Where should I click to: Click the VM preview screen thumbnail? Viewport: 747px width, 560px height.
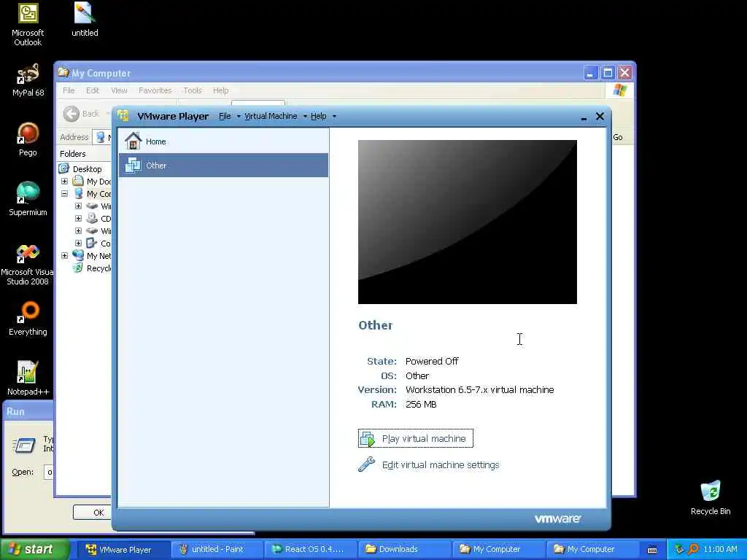[468, 222]
